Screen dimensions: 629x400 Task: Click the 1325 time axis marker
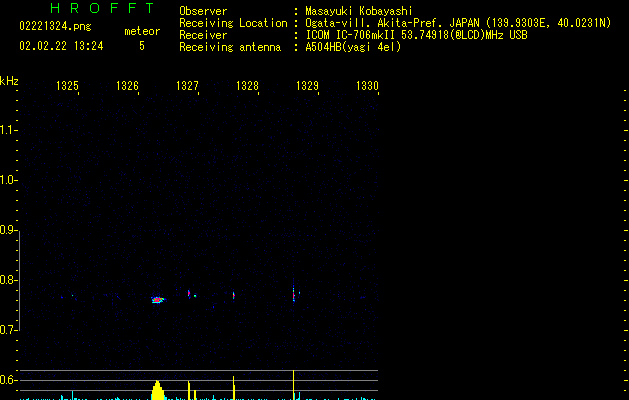click(x=67, y=86)
